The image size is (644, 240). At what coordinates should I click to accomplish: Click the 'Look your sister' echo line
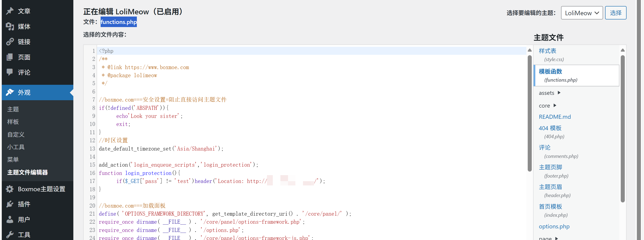[150, 116]
